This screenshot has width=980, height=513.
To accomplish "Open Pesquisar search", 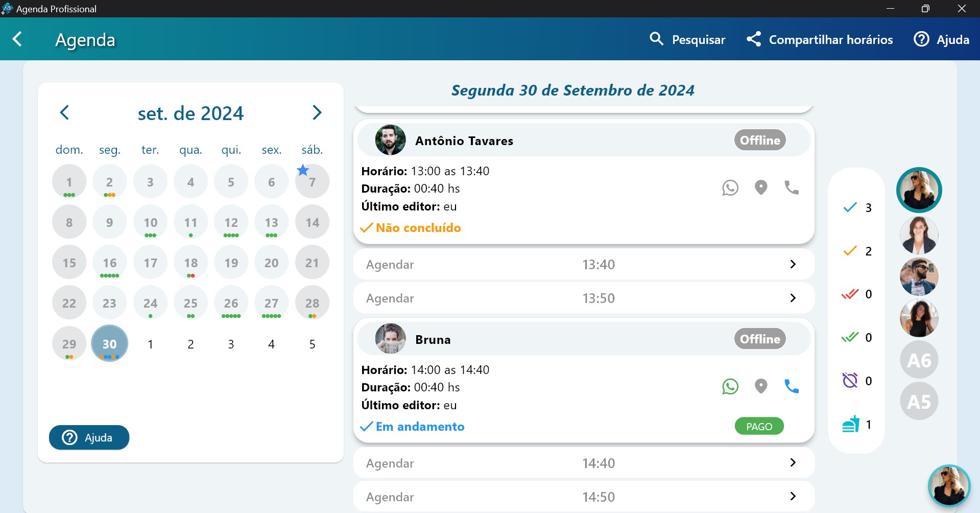I will point(687,39).
